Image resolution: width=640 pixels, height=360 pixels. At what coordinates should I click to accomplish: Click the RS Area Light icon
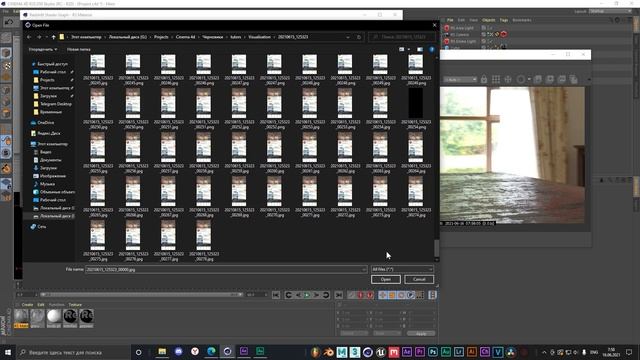pyautogui.click(x=447, y=28)
